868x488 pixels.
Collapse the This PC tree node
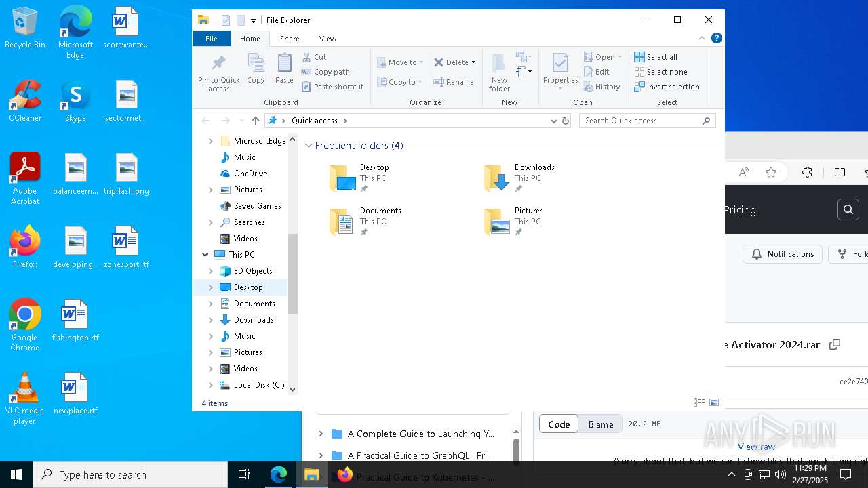[205, 255]
